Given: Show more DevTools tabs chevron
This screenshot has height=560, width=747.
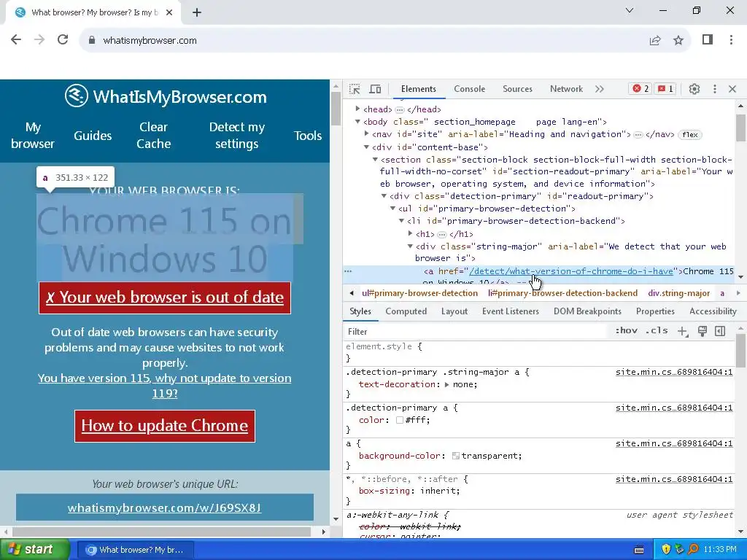Looking at the screenshot, I should click(x=600, y=89).
